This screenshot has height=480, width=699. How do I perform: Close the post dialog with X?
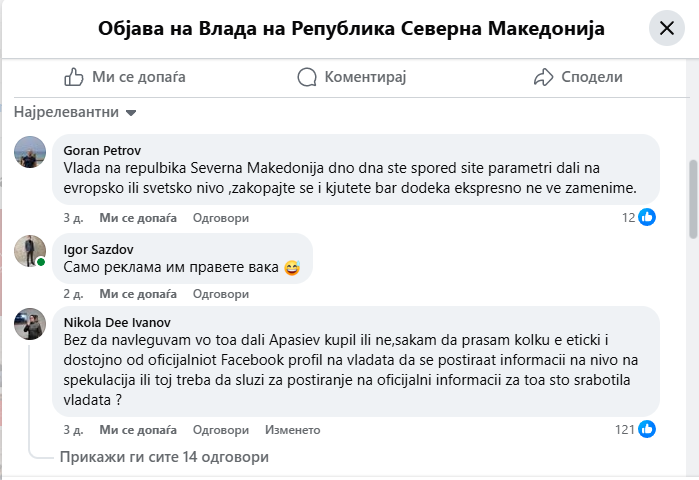[666, 29]
